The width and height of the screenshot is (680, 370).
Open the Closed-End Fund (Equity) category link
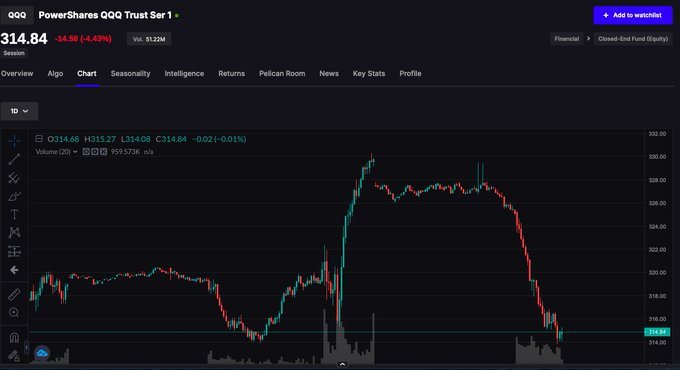click(x=633, y=39)
